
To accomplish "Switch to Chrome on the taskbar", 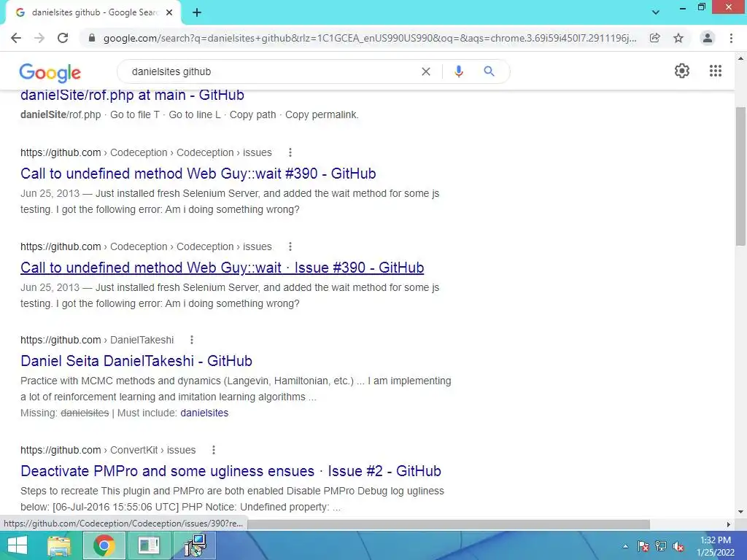I will pyautogui.click(x=104, y=545).
